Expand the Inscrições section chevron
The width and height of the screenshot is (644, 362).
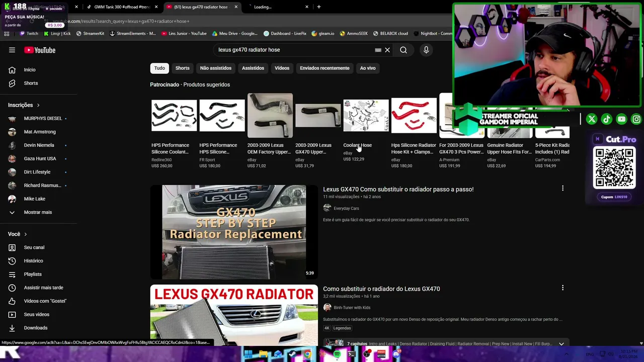[38, 105]
